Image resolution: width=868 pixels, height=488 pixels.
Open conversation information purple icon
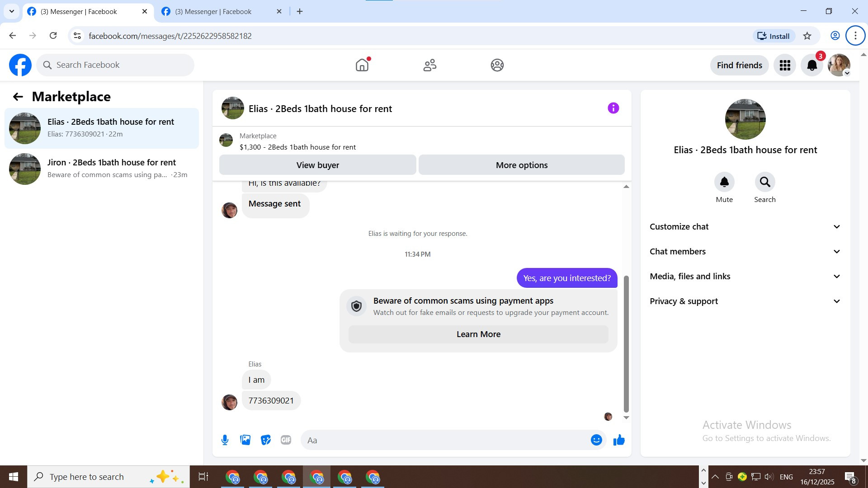613,108
